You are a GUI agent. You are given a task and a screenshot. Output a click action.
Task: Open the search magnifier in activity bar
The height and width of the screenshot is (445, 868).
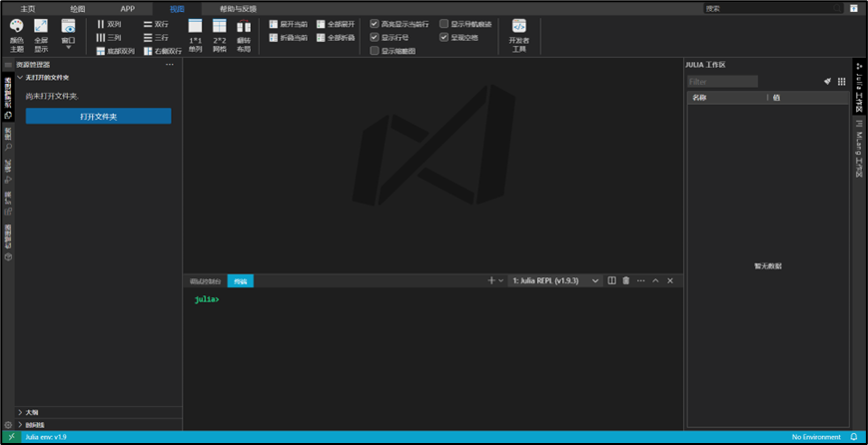[x=8, y=148]
